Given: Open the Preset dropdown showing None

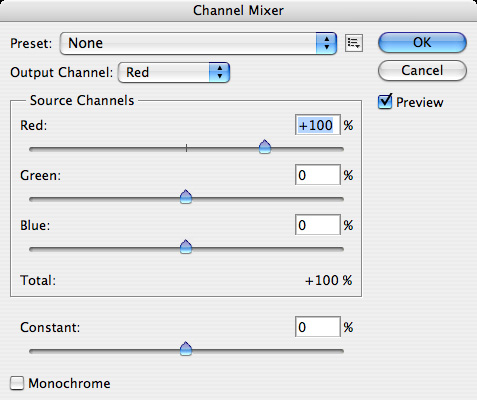Looking at the screenshot, I should (198, 43).
